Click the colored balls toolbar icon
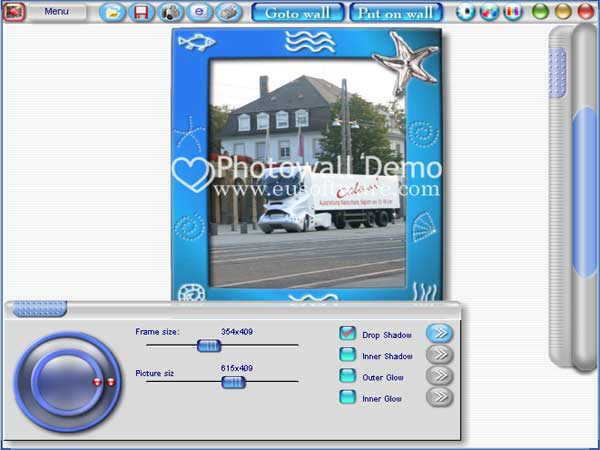This screenshot has width=600, height=450. point(489,12)
